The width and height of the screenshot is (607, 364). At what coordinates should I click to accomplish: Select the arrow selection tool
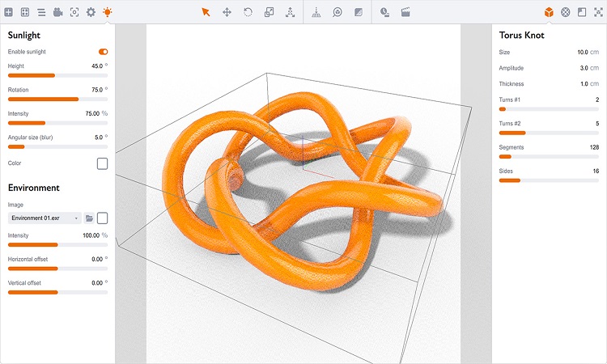point(206,12)
